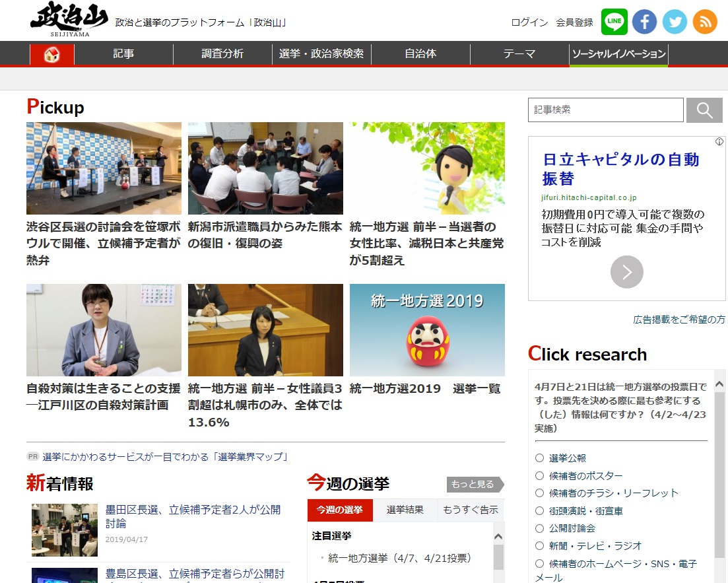This screenshot has height=583, width=728.
Task: Click the Seijiyama logo in header
Action: 69,20
